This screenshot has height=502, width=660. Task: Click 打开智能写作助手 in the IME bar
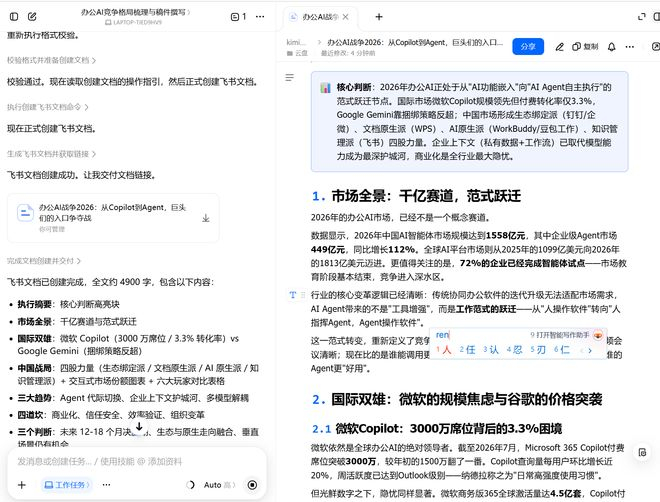tap(559, 335)
